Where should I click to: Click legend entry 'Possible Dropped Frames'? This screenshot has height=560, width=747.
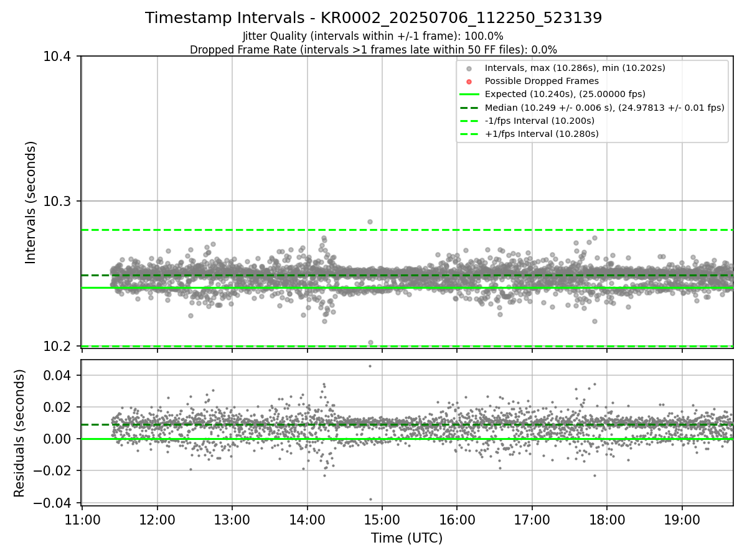[x=542, y=81]
